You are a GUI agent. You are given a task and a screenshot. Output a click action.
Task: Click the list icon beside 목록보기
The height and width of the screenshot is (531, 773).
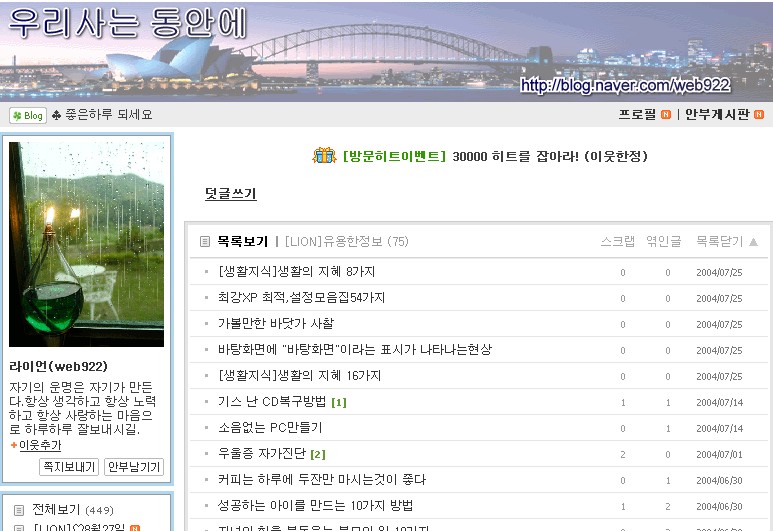tap(205, 242)
